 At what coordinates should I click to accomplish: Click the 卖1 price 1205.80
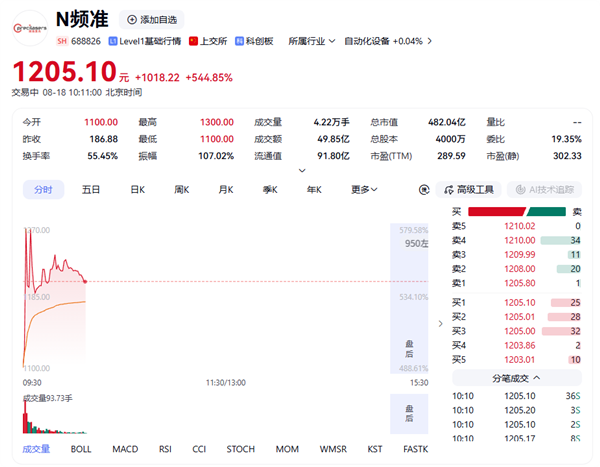click(520, 283)
